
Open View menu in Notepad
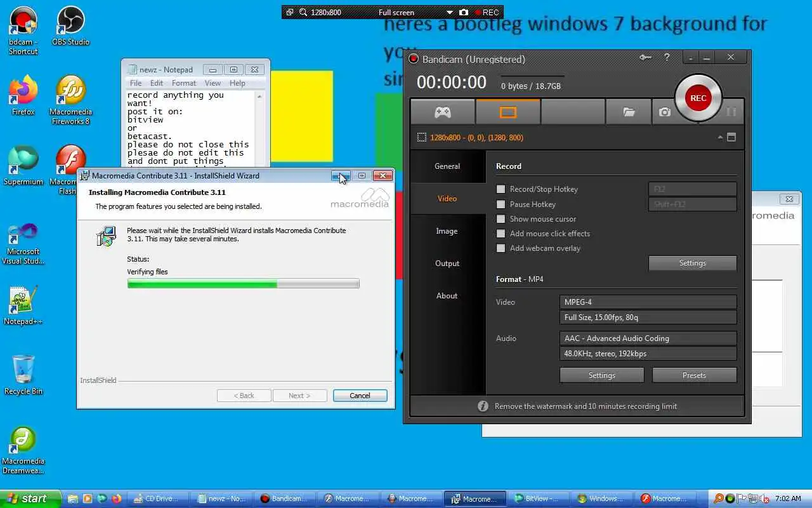pos(213,83)
